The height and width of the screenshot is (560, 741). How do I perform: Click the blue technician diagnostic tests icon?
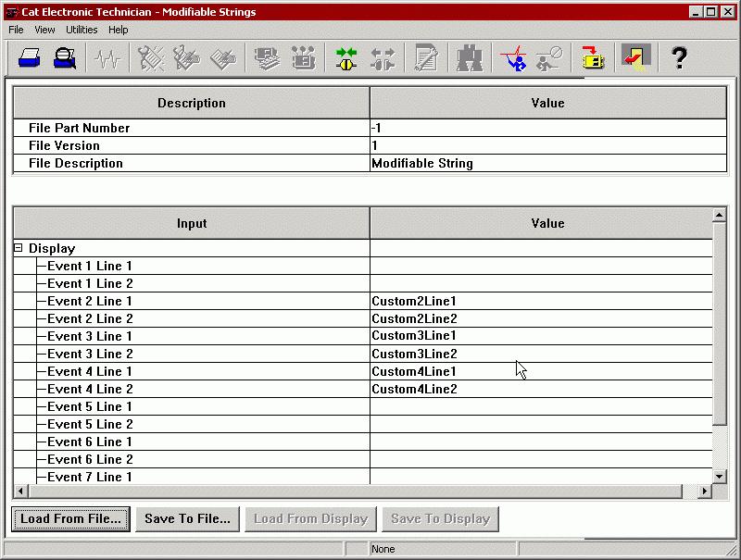[x=513, y=58]
